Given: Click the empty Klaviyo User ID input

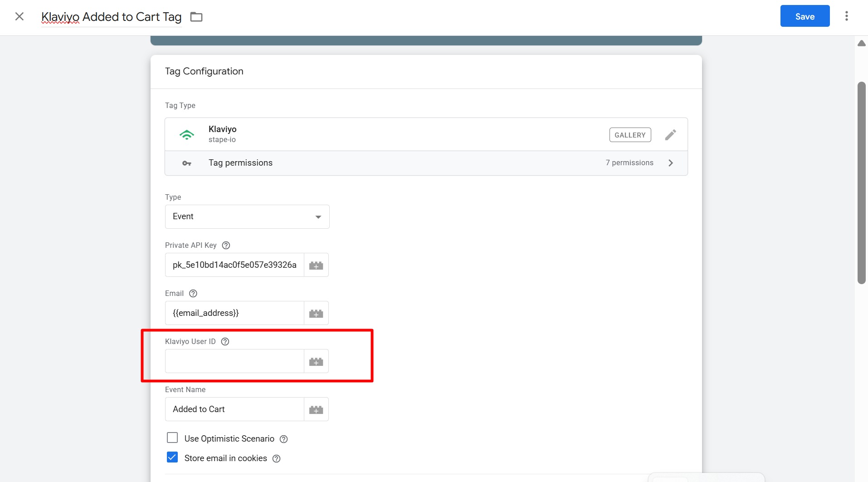Looking at the screenshot, I should tap(234, 361).
